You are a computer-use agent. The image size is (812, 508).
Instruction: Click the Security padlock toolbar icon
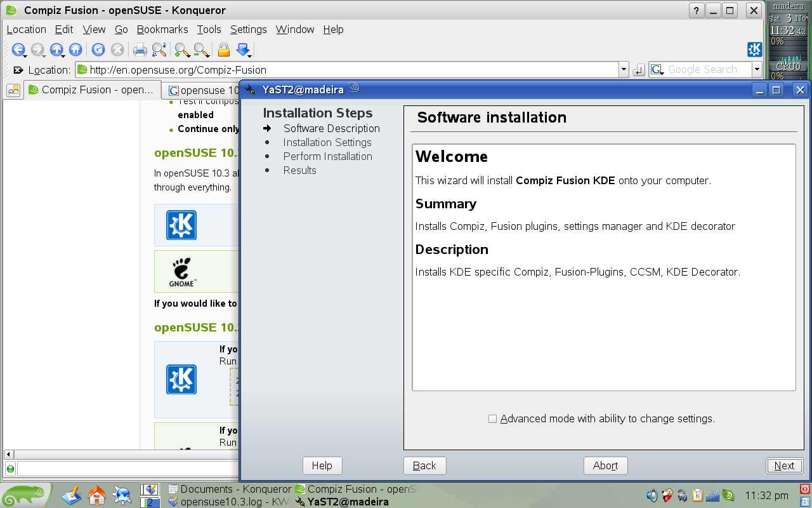pos(223,50)
